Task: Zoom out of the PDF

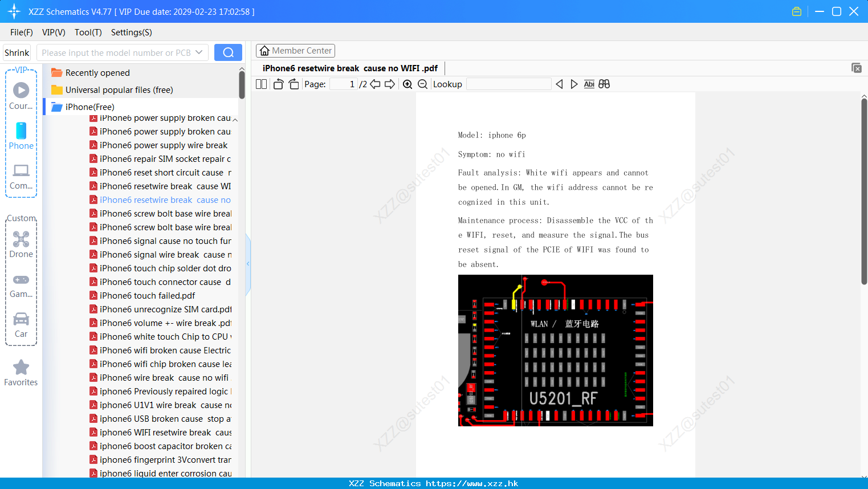Action: (x=423, y=84)
